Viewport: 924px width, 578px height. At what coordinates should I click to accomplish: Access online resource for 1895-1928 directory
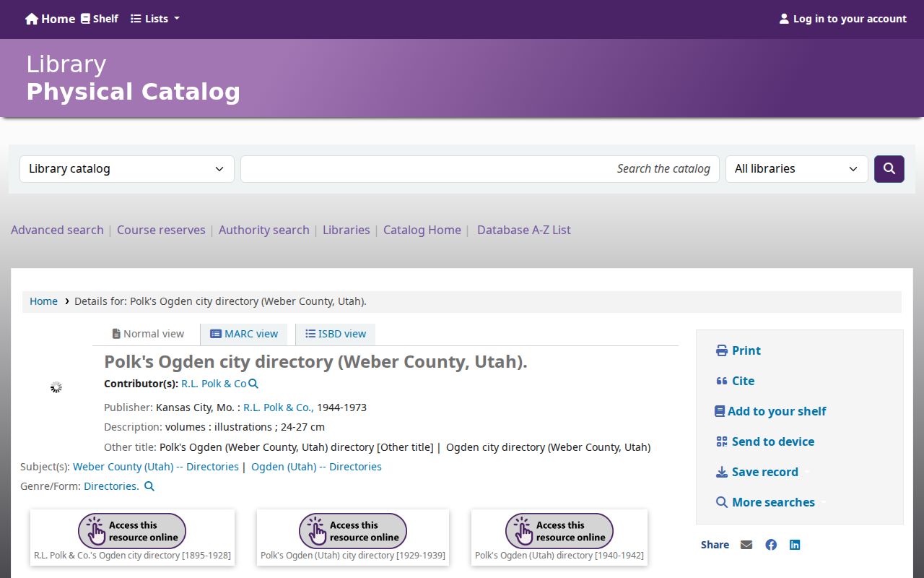(x=132, y=531)
